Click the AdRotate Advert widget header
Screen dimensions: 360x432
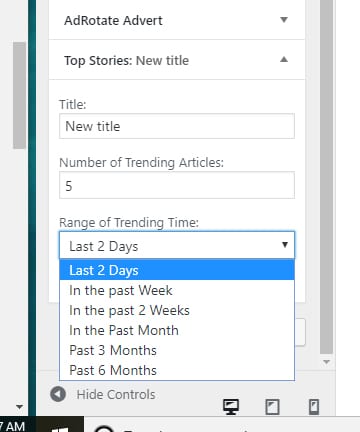point(177,20)
